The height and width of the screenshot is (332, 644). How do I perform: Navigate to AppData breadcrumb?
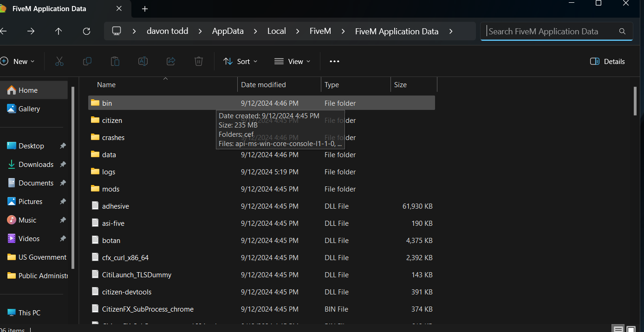228,31
